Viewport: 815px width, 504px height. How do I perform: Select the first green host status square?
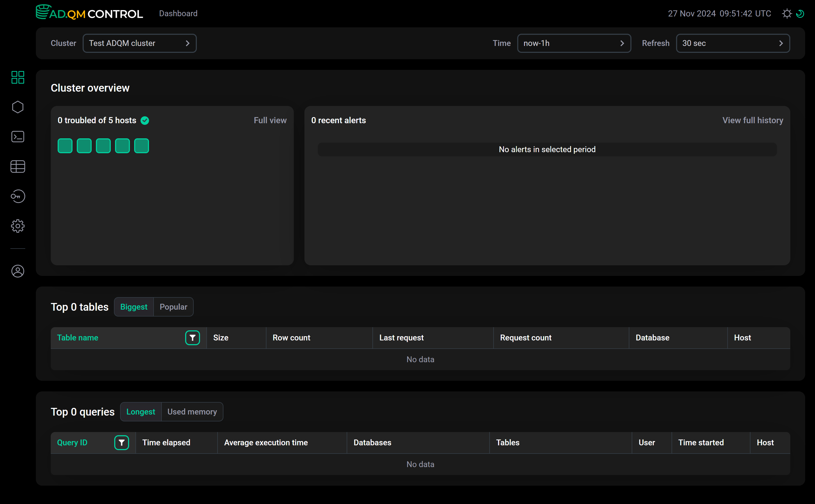65,146
